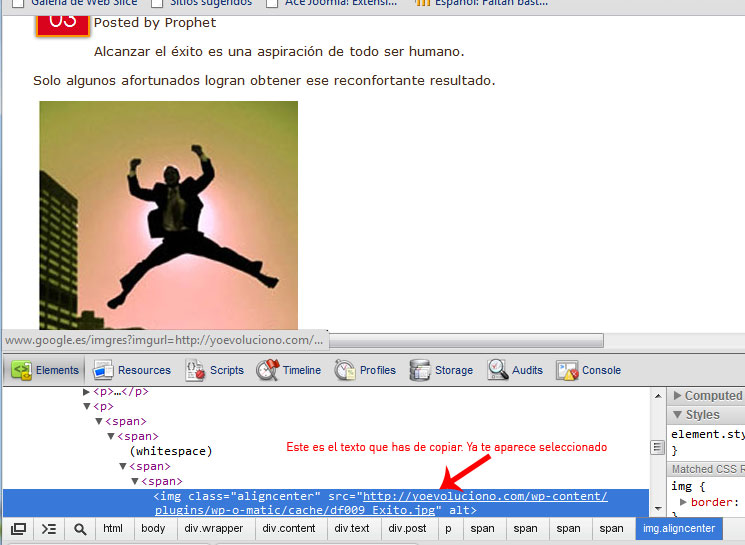Click the Styles options list icon

(x=657, y=447)
